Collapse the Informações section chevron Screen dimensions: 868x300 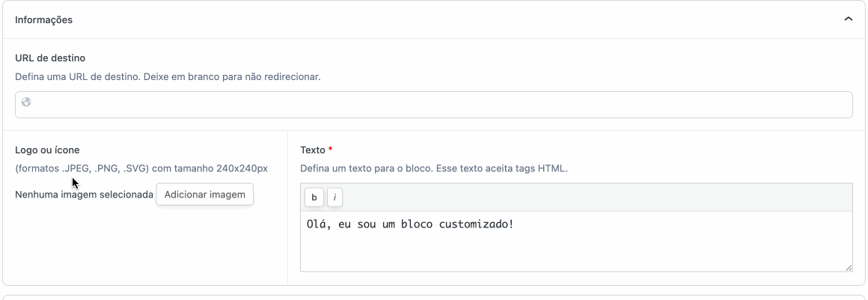click(x=848, y=19)
